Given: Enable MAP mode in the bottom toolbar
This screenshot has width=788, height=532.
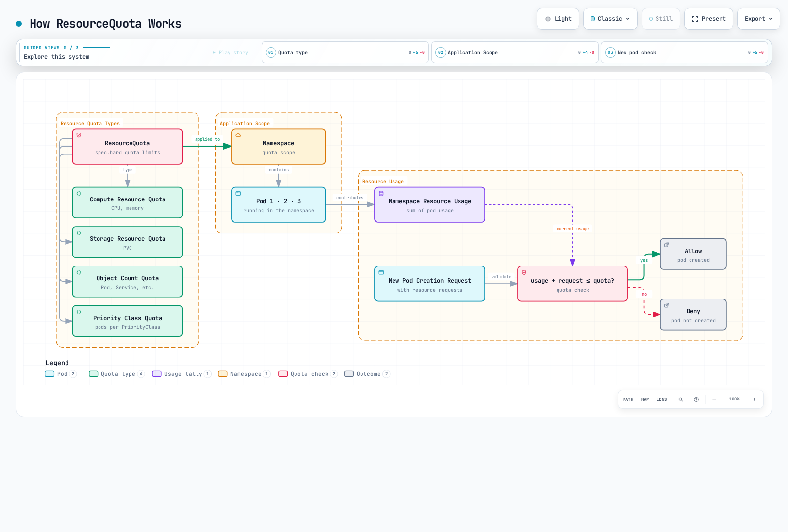Looking at the screenshot, I should point(645,399).
